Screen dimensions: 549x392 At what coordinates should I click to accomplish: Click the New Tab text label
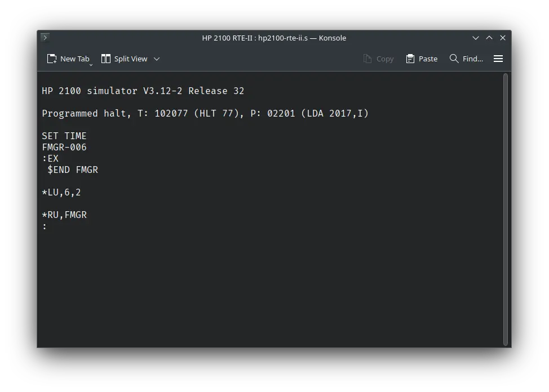[x=74, y=58]
